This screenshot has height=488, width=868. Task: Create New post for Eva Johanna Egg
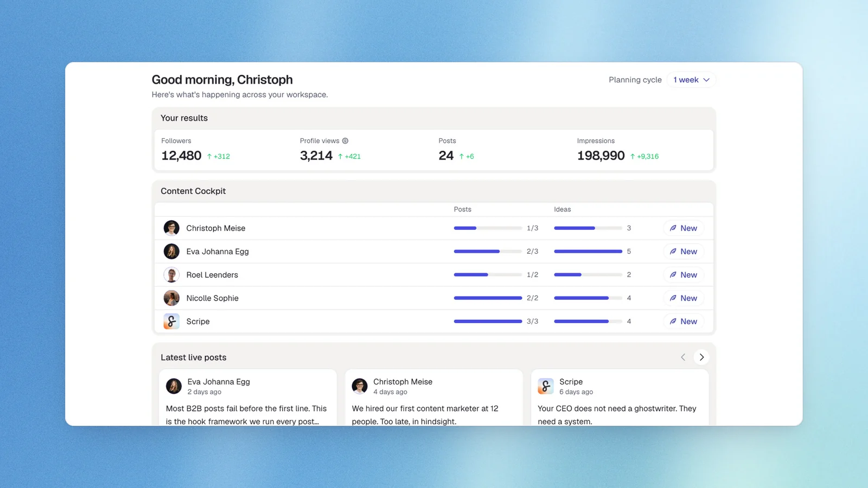[684, 252]
